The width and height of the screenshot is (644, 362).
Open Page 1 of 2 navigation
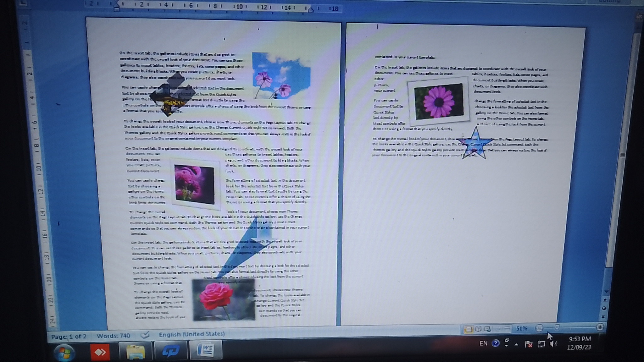coord(69,337)
